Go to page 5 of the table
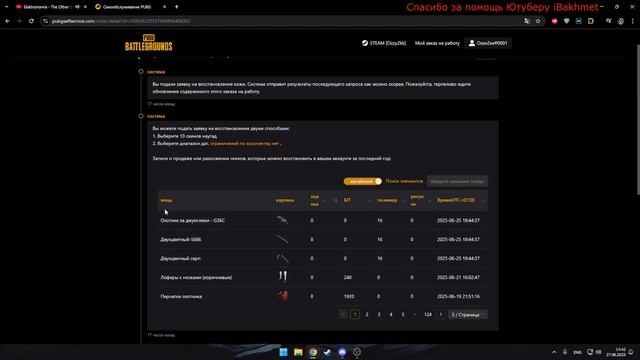This screenshot has height=360, width=640. (403, 314)
